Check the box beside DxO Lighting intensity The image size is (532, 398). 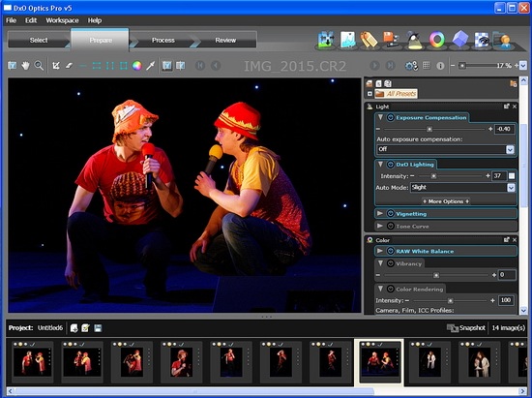pos(512,176)
